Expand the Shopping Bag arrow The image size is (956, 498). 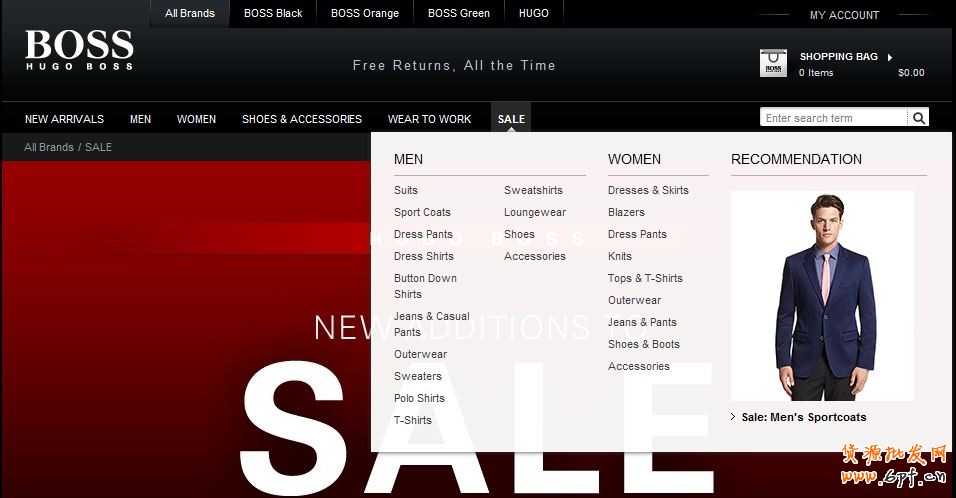pyautogui.click(x=889, y=57)
